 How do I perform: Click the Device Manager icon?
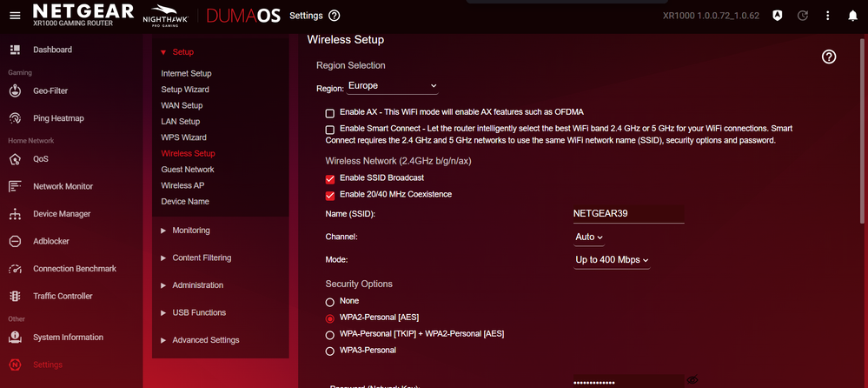click(x=16, y=214)
